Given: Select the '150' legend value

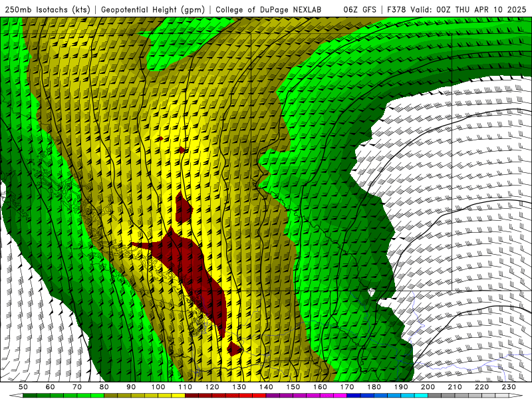Looking at the screenshot, I should tap(293, 387).
